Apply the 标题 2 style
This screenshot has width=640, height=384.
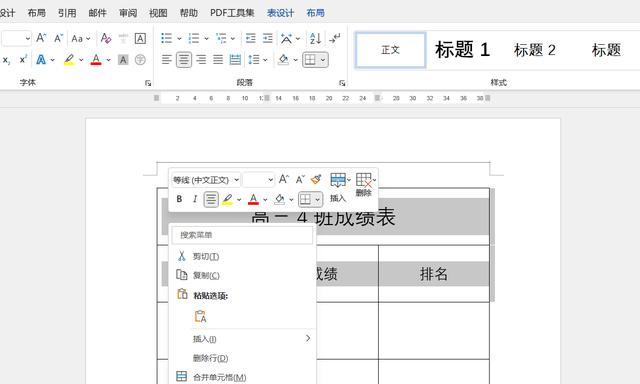pos(534,50)
